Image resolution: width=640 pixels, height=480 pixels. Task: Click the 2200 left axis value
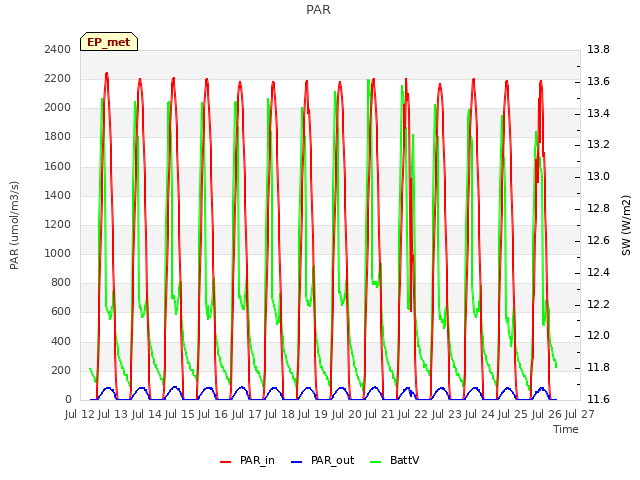[x=58, y=78]
